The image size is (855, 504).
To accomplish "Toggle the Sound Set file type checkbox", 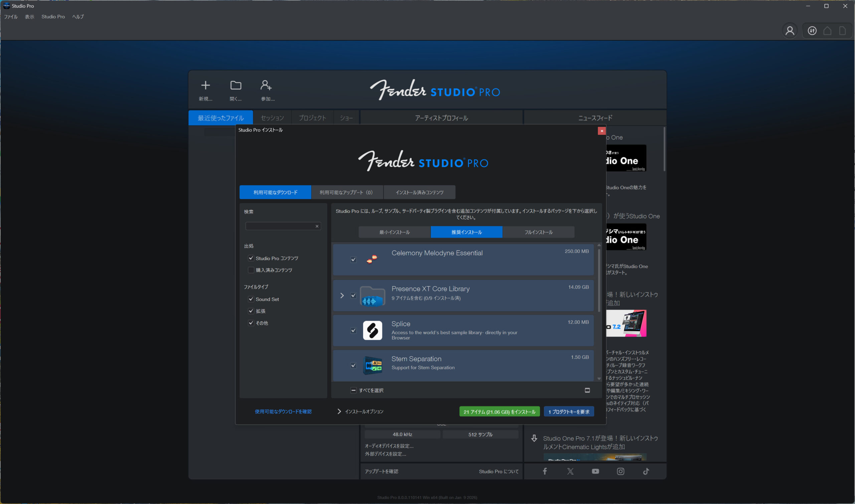I will click(x=251, y=299).
